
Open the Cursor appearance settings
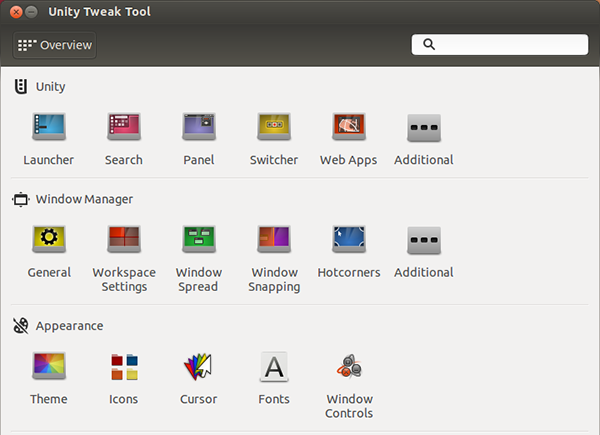click(198, 367)
